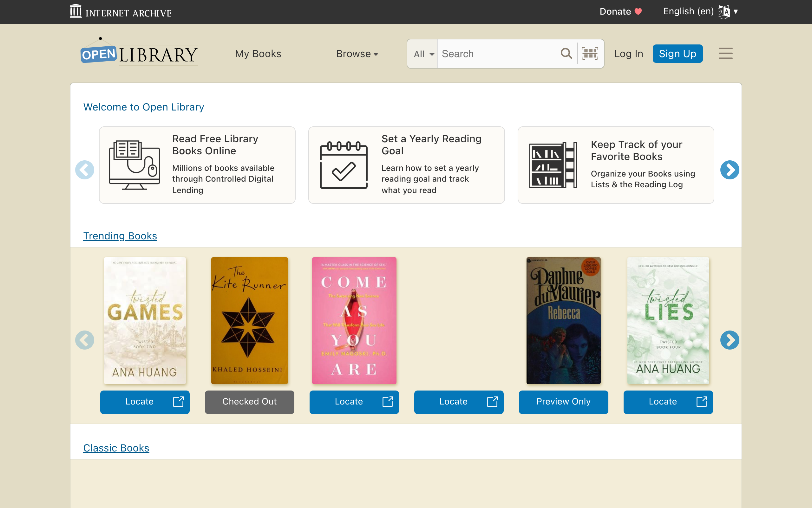Screen dimensions: 812x508
Task: Open Rebecca book cover
Action: pos(563,321)
